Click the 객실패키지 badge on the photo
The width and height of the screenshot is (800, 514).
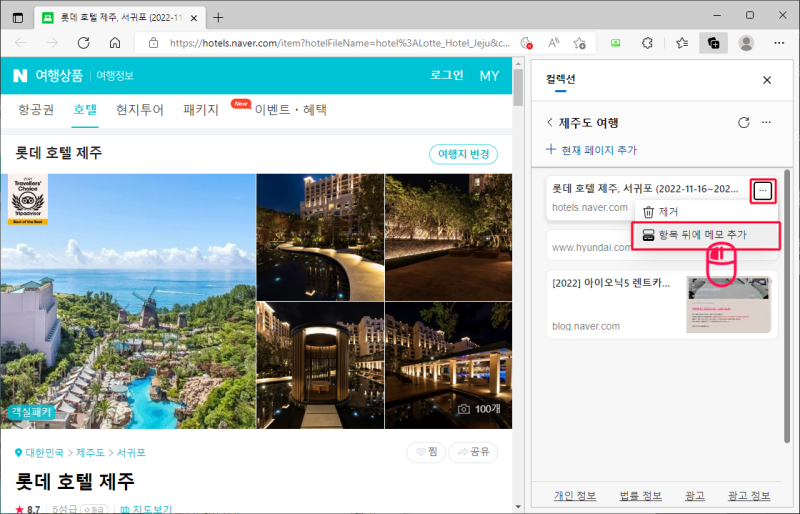click(x=32, y=412)
